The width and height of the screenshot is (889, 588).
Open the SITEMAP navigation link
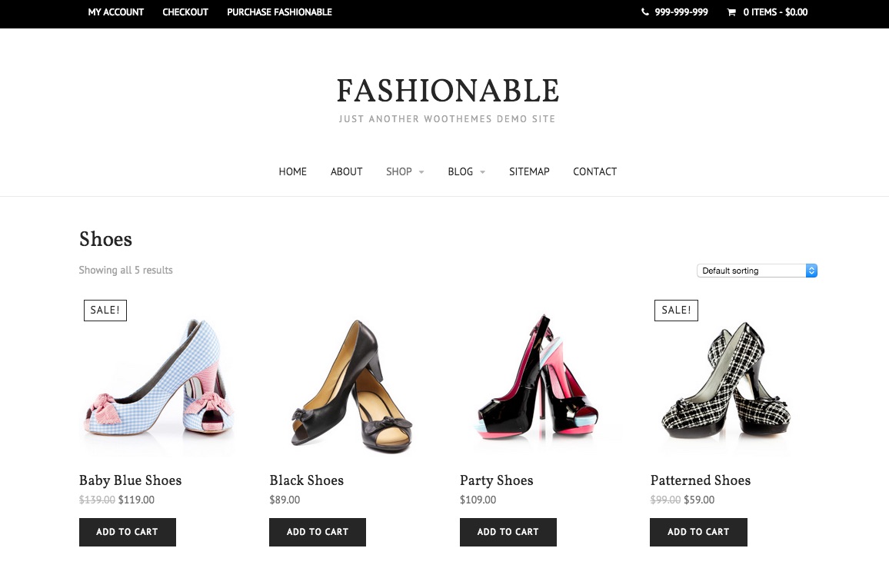529,171
